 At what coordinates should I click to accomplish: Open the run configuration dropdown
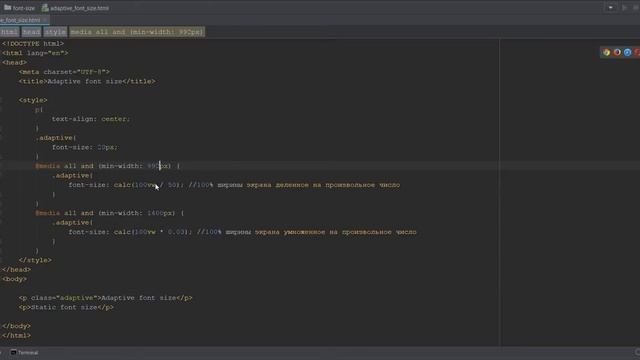(x=611, y=8)
